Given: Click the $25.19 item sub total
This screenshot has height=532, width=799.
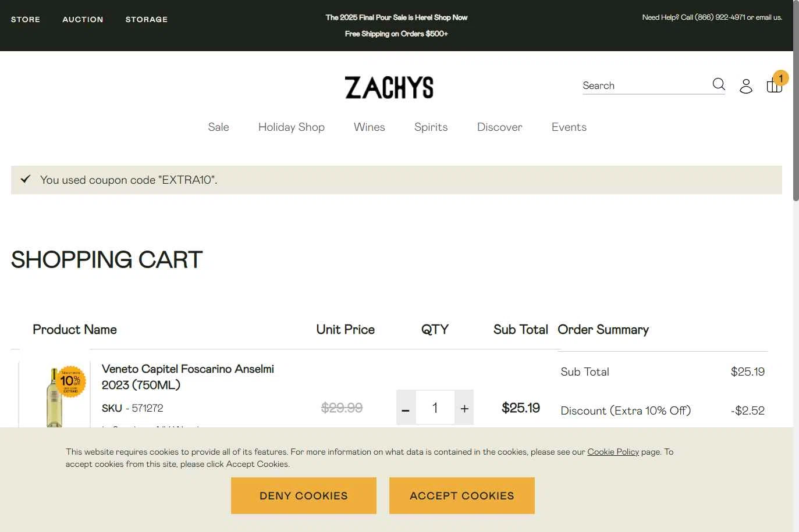Looking at the screenshot, I should tap(521, 408).
